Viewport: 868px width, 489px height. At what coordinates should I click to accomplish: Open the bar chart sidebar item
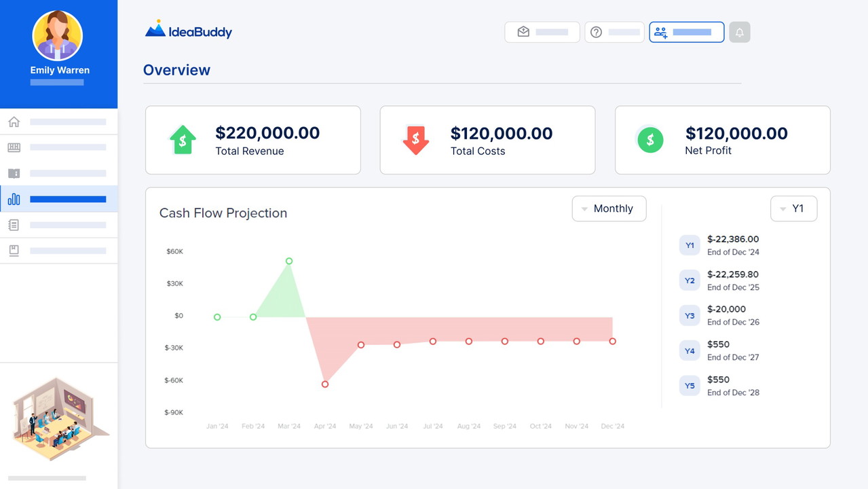14,199
